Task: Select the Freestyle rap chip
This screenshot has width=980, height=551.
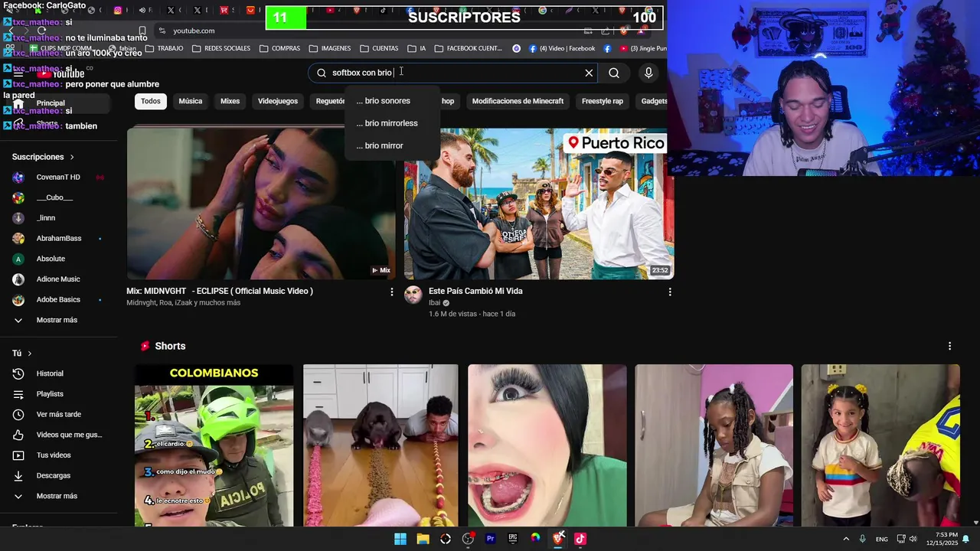Action: pos(603,101)
